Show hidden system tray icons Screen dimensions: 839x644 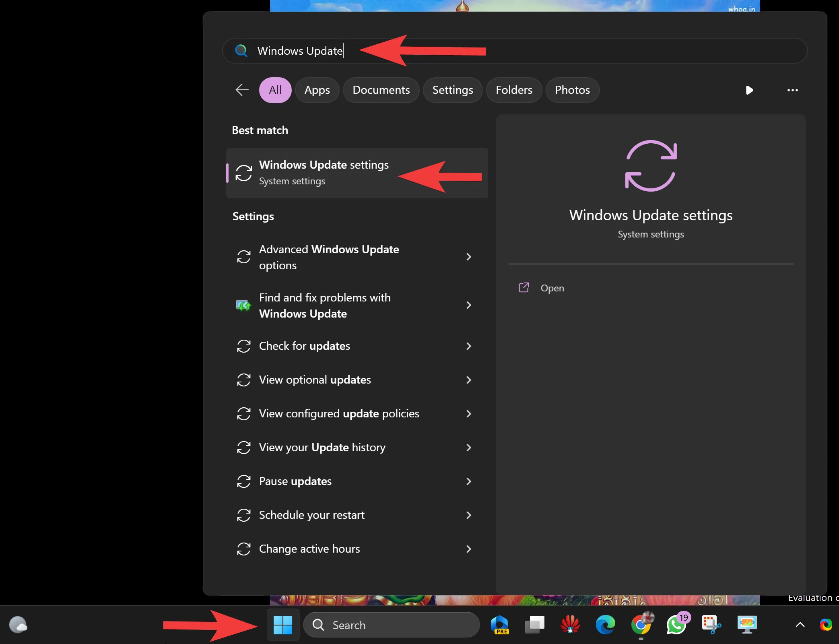click(800, 625)
